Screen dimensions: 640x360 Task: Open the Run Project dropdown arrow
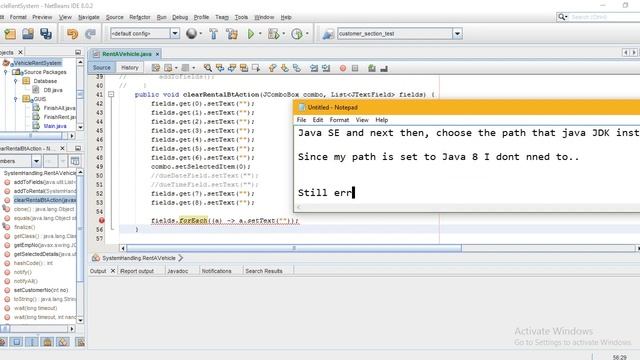(260, 34)
